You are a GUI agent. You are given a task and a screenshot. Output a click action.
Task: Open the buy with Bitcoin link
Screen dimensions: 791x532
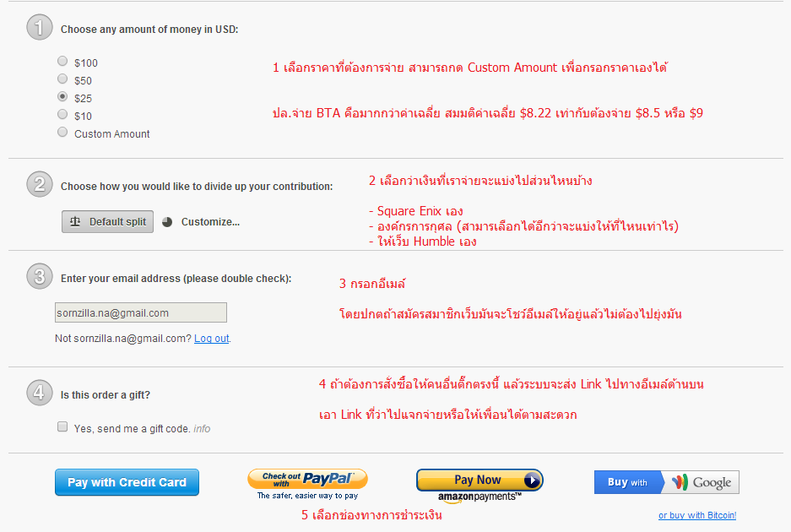(x=697, y=515)
